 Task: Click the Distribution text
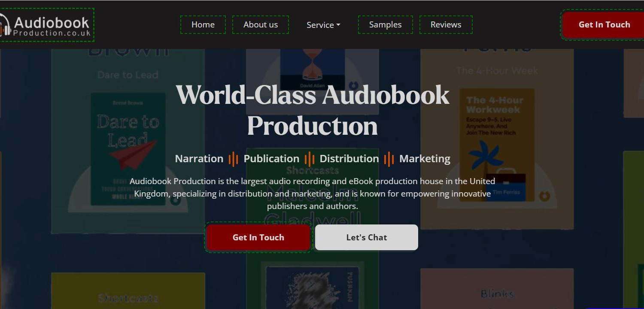click(x=349, y=159)
